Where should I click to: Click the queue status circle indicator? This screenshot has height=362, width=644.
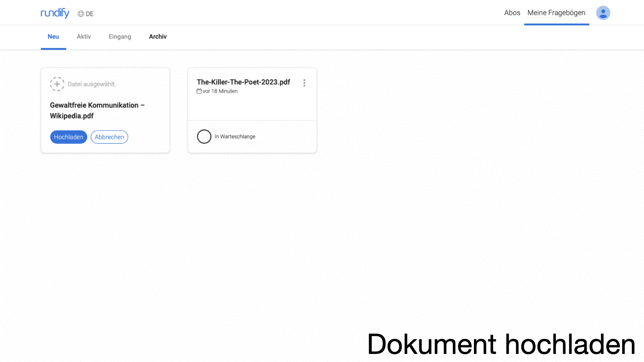[204, 136]
